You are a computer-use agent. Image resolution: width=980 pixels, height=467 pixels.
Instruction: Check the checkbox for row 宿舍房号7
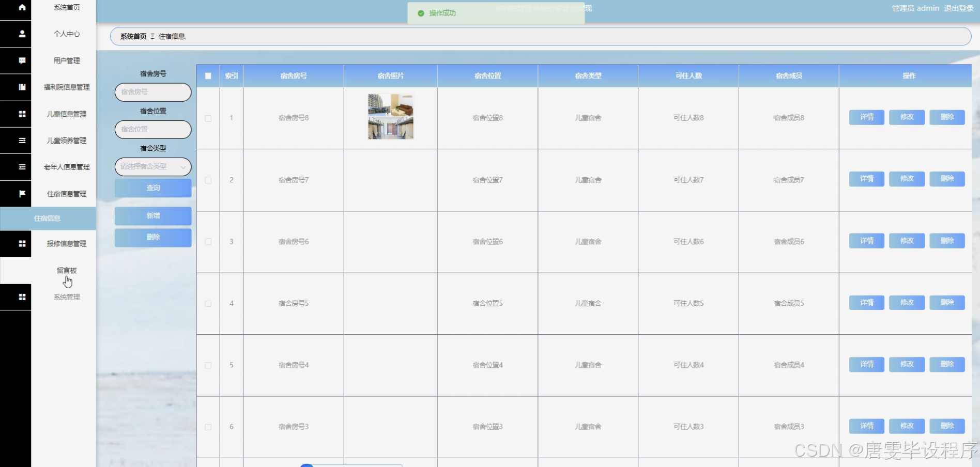tap(208, 180)
